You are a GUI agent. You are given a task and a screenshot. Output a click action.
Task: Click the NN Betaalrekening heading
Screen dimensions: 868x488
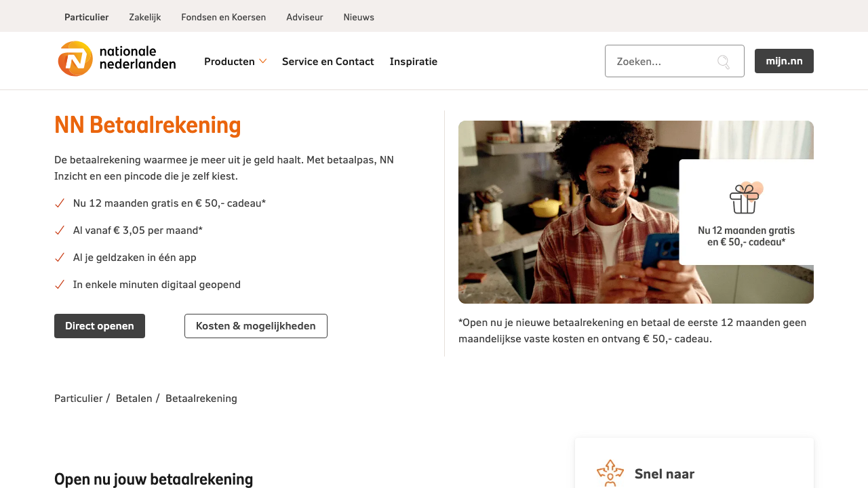pos(148,125)
